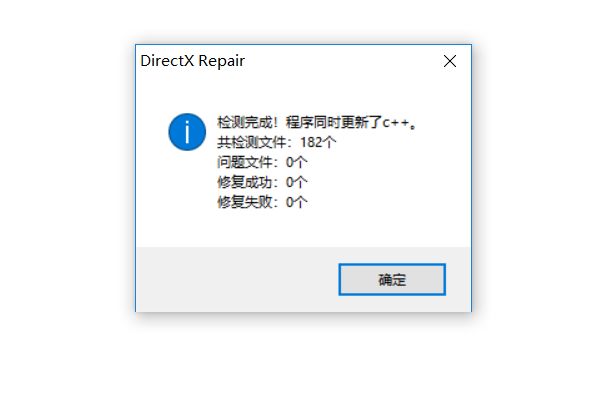
Task: Click the blue information icon
Action: pyautogui.click(x=187, y=132)
